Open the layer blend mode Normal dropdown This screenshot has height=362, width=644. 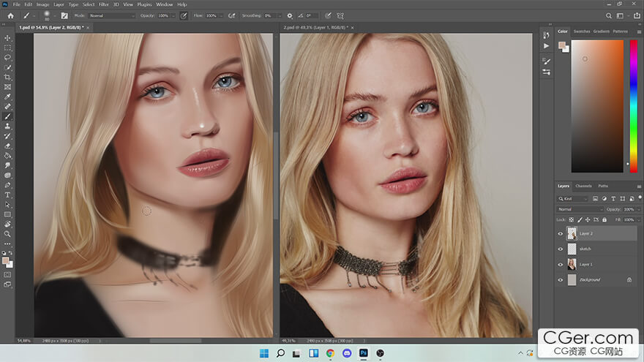click(x=580, y=209)
